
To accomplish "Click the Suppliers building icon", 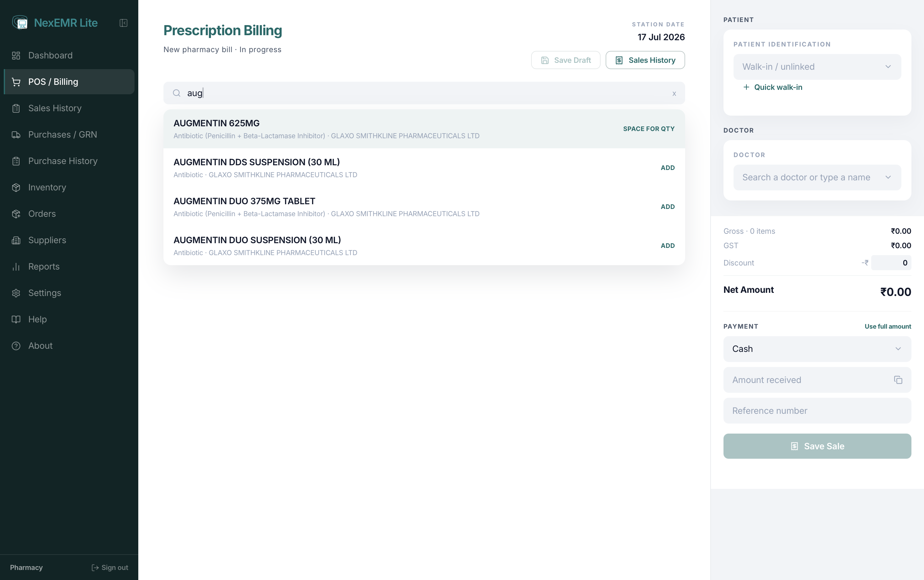I will click(x=16, y=241).
